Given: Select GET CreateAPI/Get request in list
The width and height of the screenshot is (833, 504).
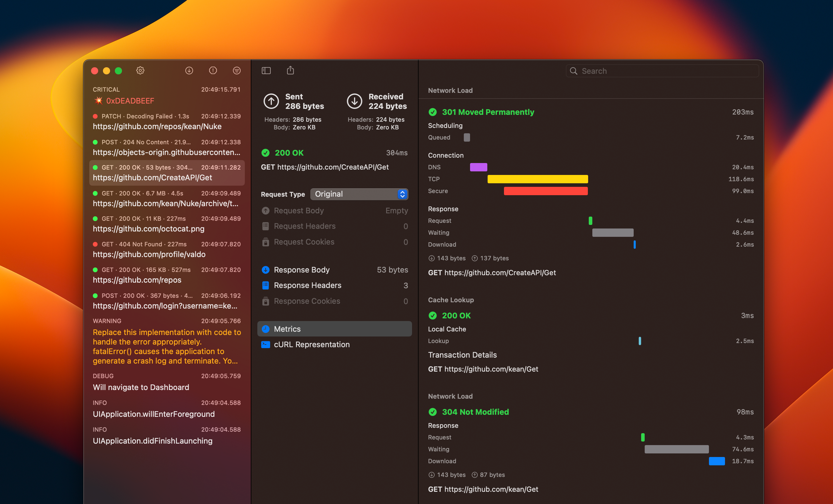Looking at the screenshot, I should pyautogui.click(x=167, y=173).
